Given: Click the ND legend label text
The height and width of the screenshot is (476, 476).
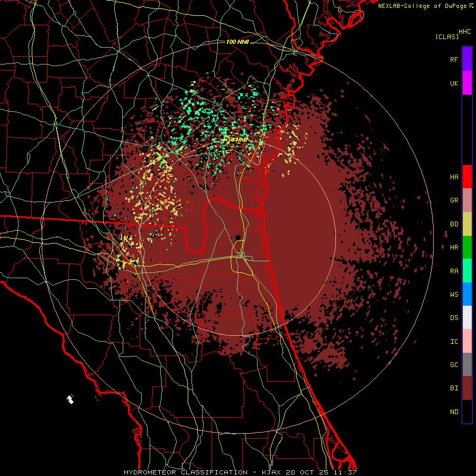Looking at the screenshot, I should tap(454, 412).
